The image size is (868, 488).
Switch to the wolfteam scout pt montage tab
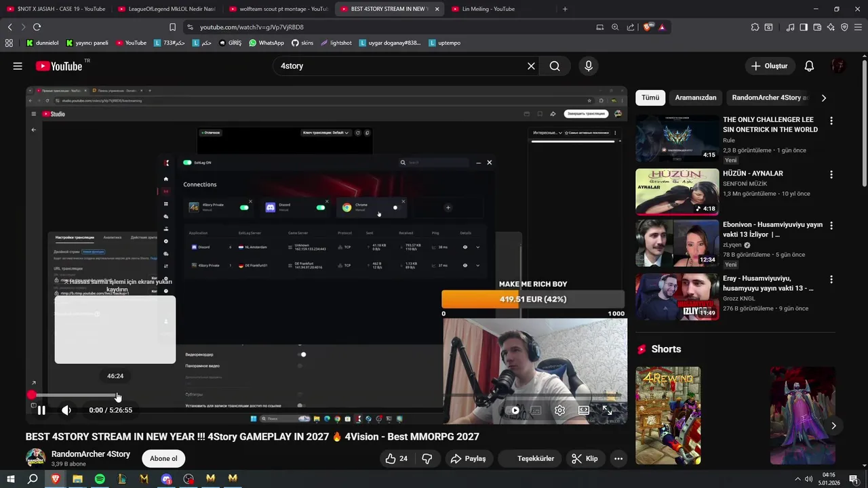278,9
